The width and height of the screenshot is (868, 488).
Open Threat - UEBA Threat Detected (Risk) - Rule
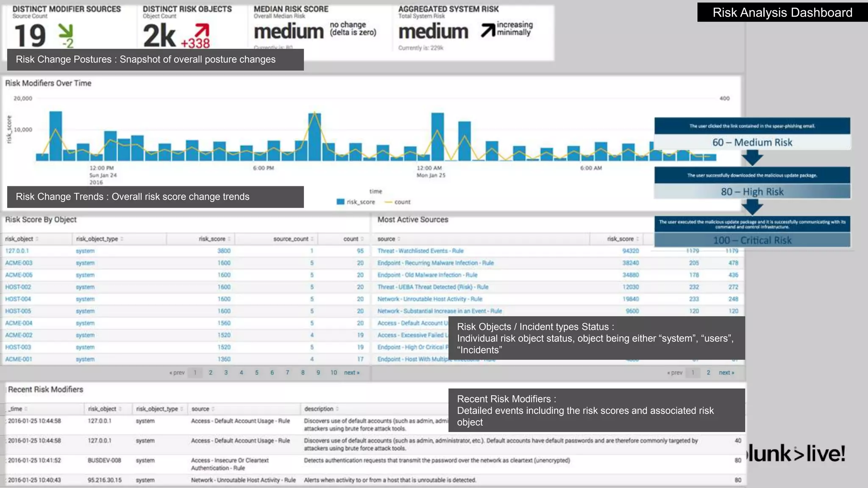pos(433,287)
